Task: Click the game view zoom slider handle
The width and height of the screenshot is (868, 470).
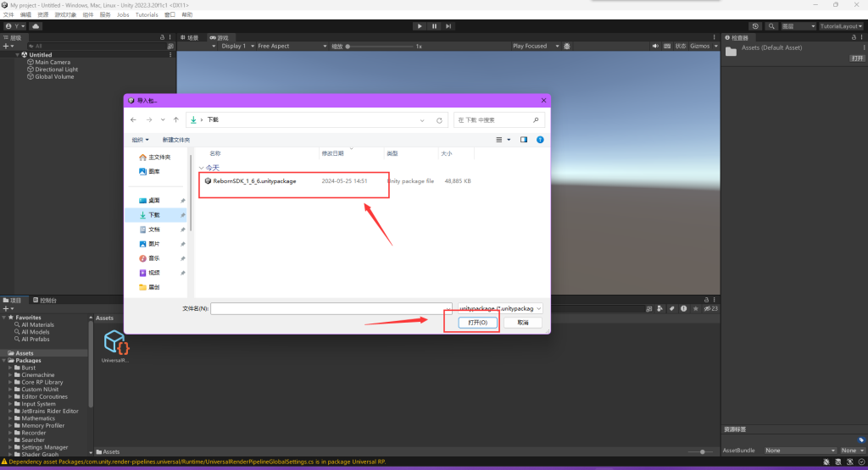Action: tap(348, 46)
